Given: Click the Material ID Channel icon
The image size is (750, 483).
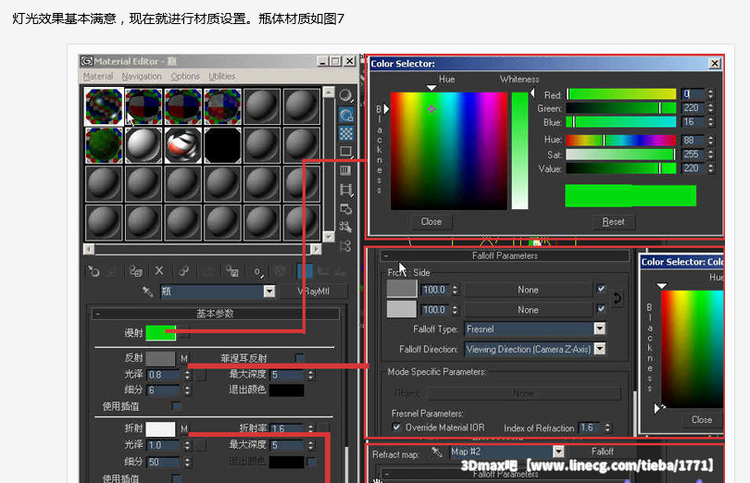Looking at the screenshot, I should [258, 272].
